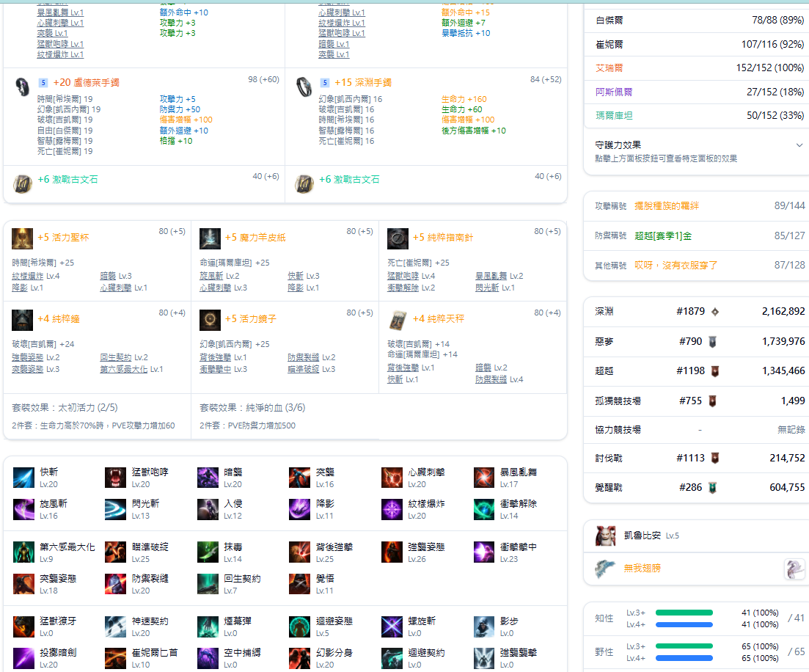Expand the 守護力效果 chevron
Image resolution: width=809 pixels, height=672 pixels.
coord(799,145)
